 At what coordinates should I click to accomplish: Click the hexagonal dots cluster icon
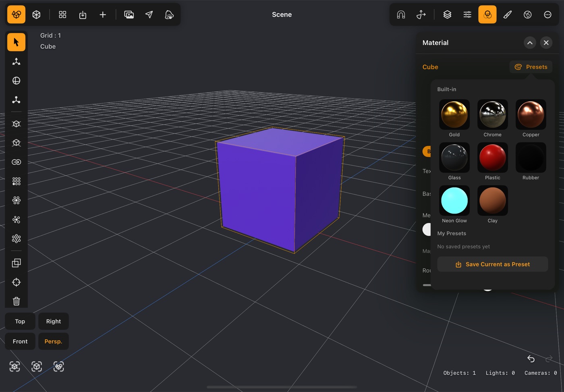point(16,239)
